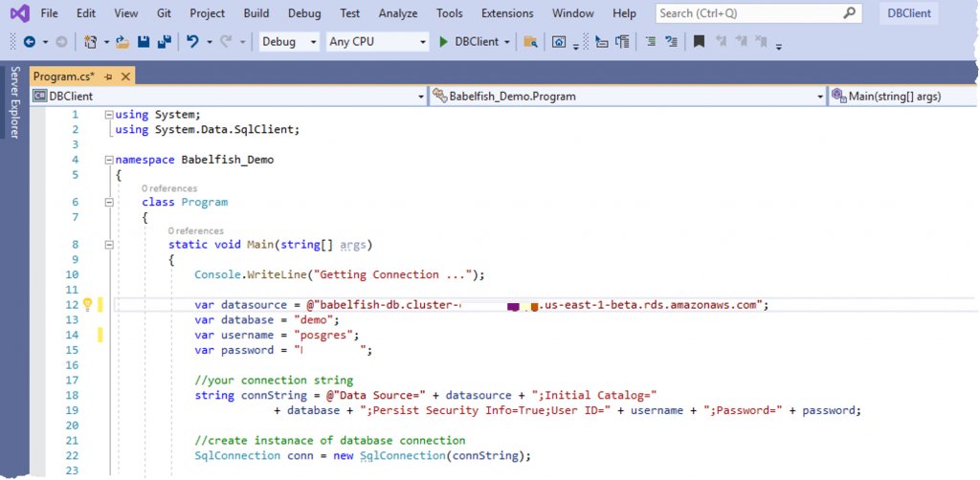This screenshot has width=980, height=480.
Task: Open the Navigate Backward history dropdown arrow
Action: click(x=45, y=42)
